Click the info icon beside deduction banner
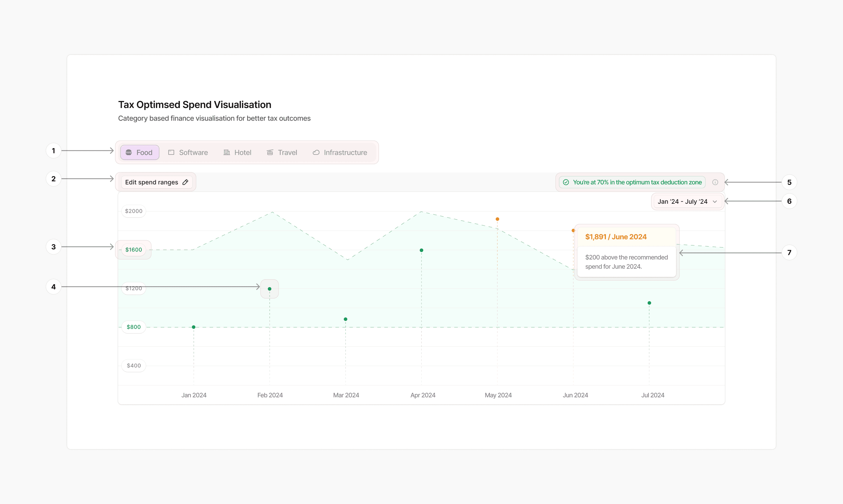Viewport: 843px width, 504px height. 715,182
